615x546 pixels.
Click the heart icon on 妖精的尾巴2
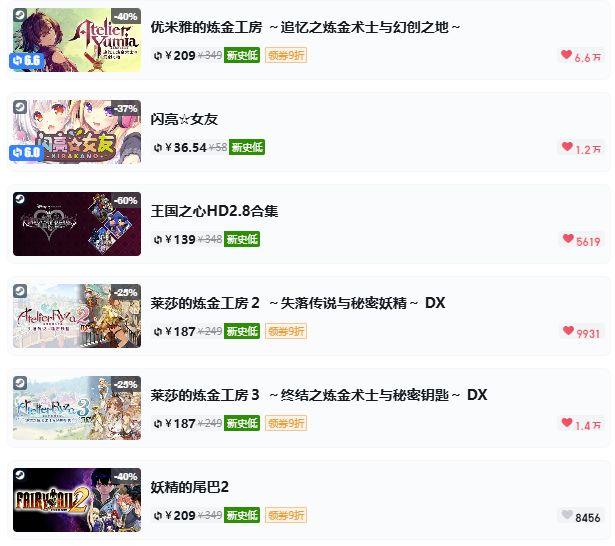pyautogui.click(x=567, y=514)
